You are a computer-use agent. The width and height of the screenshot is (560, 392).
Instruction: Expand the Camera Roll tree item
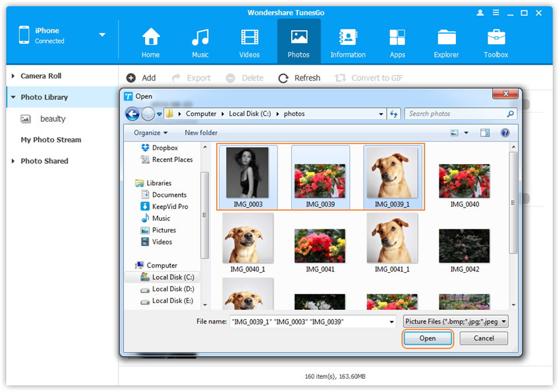point(13,76)
